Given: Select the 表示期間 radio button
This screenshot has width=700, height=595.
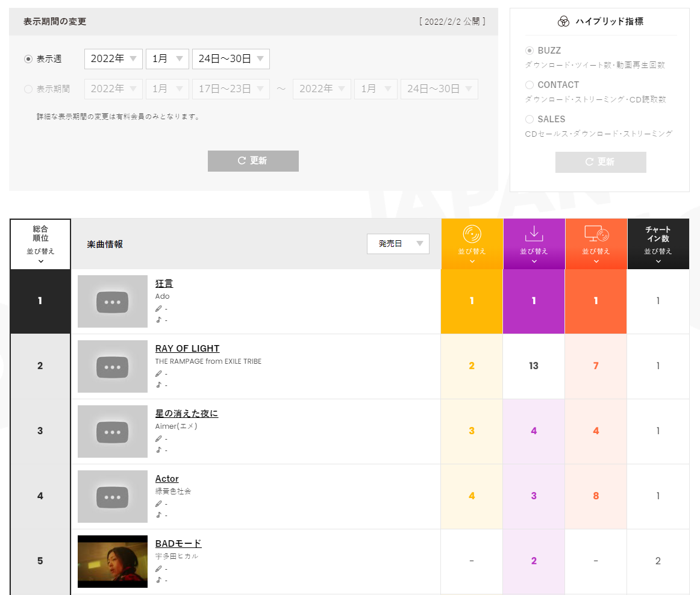Looking at the screenshot, I should pyautogui.click(x=28, y=89).
